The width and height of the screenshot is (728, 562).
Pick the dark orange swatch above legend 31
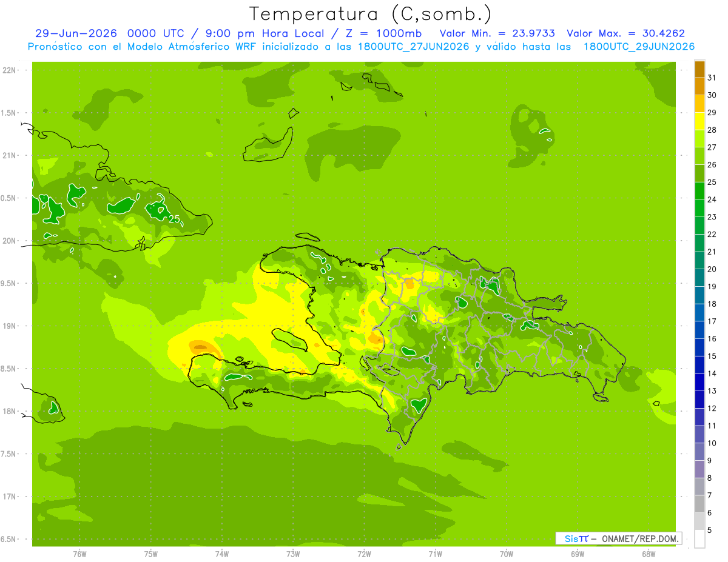[699, 70]
